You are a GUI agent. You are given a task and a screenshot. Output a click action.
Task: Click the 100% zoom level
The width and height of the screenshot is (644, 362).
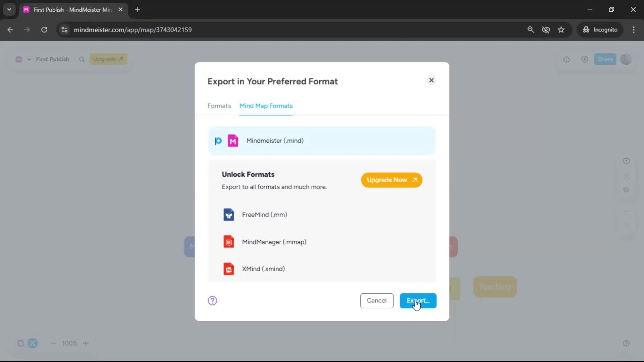70,343
